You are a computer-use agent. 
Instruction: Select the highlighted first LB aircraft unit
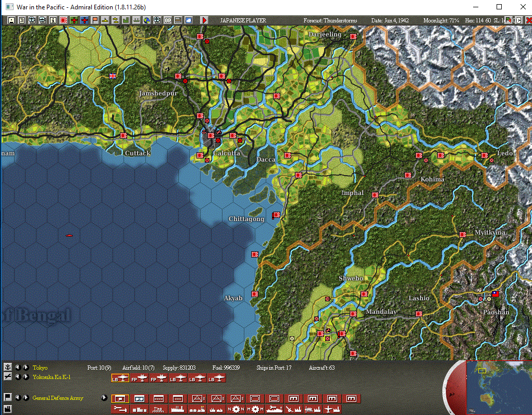(120, 379)
